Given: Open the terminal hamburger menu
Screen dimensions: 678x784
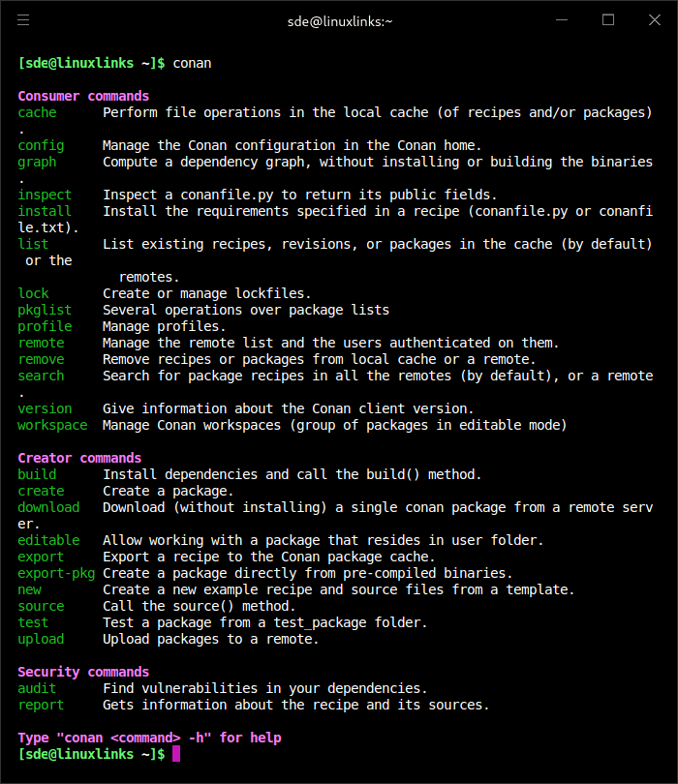Looking at the screenshot, I should pyautogui.click(x=23, y=20).
